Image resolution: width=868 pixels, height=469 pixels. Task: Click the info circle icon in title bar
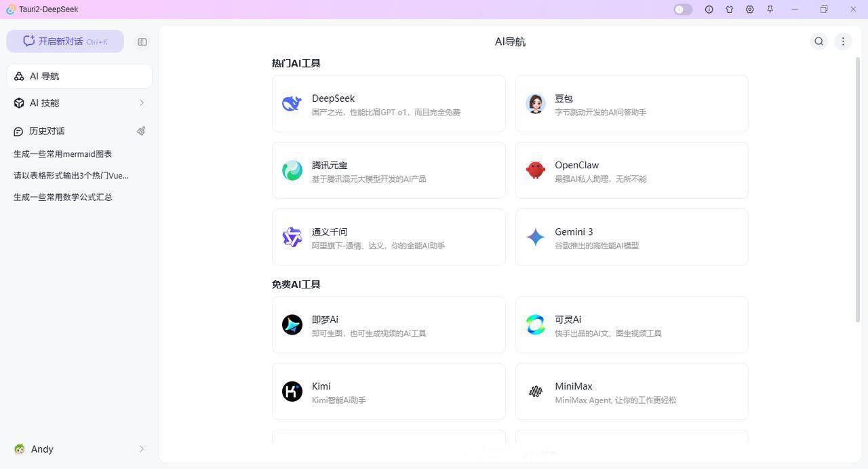pos(709,10)
